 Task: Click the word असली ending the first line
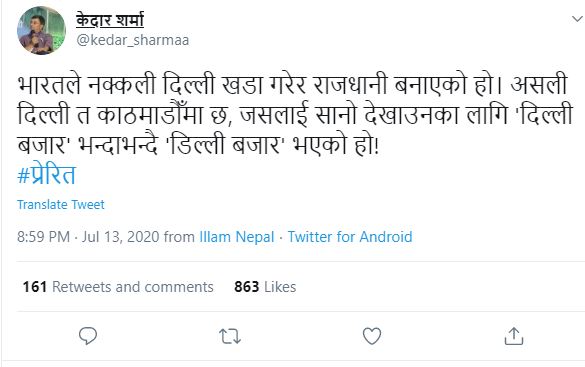click(x=539, y=85)
